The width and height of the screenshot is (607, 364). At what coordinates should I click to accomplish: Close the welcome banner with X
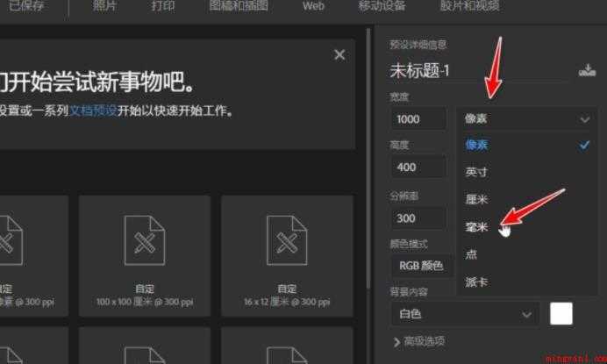point(339,55)
